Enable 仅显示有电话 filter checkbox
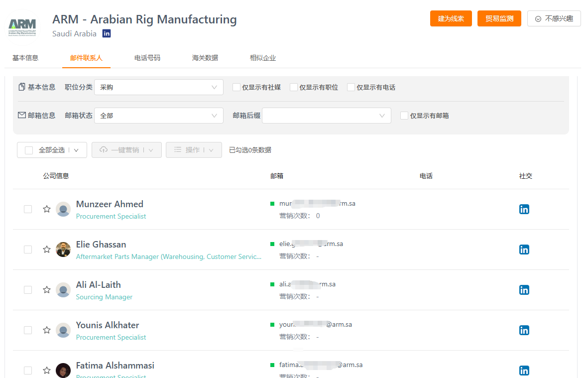Image resolution: width=588 pixels, height=378 pixels. pos(351,87)
